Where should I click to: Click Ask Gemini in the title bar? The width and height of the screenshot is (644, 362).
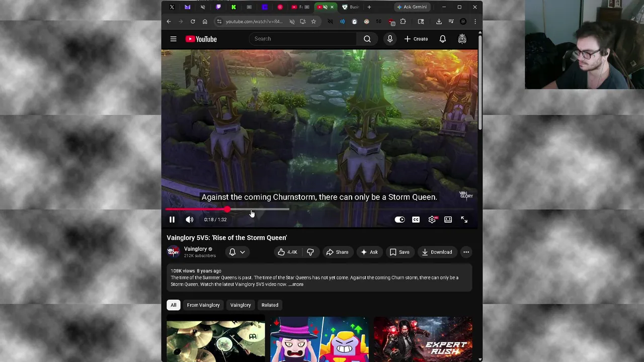[x=412, y=7]
